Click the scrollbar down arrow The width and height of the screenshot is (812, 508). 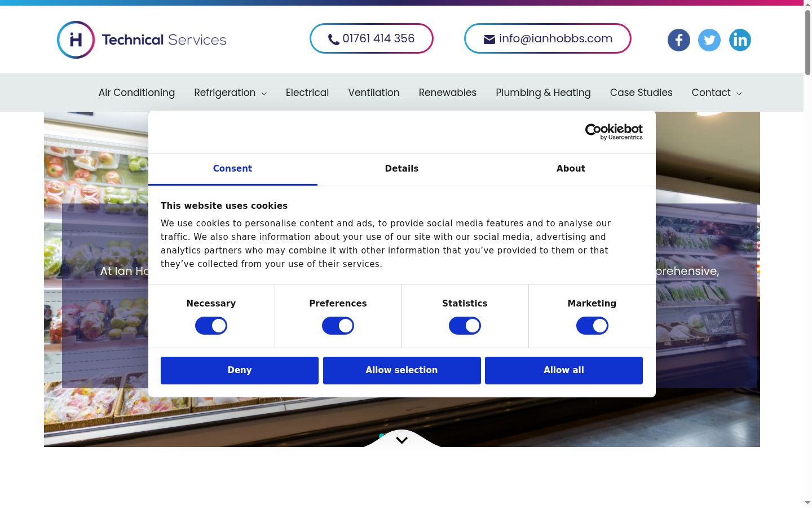pos(807,502)
